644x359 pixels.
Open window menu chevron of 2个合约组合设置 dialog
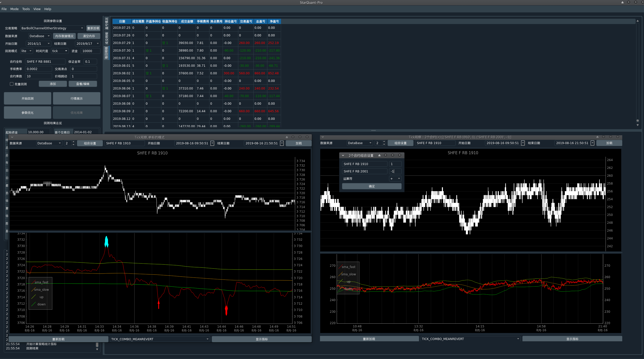pos(343,155)
